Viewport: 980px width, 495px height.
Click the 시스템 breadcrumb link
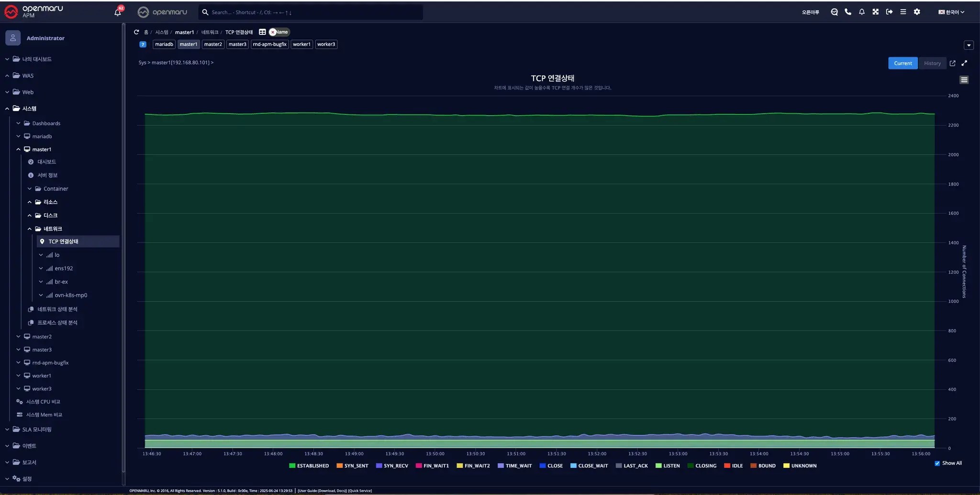161,32
